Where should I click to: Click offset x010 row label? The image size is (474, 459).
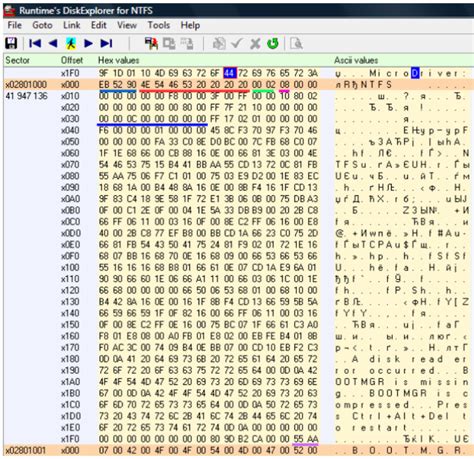(70, 96)
